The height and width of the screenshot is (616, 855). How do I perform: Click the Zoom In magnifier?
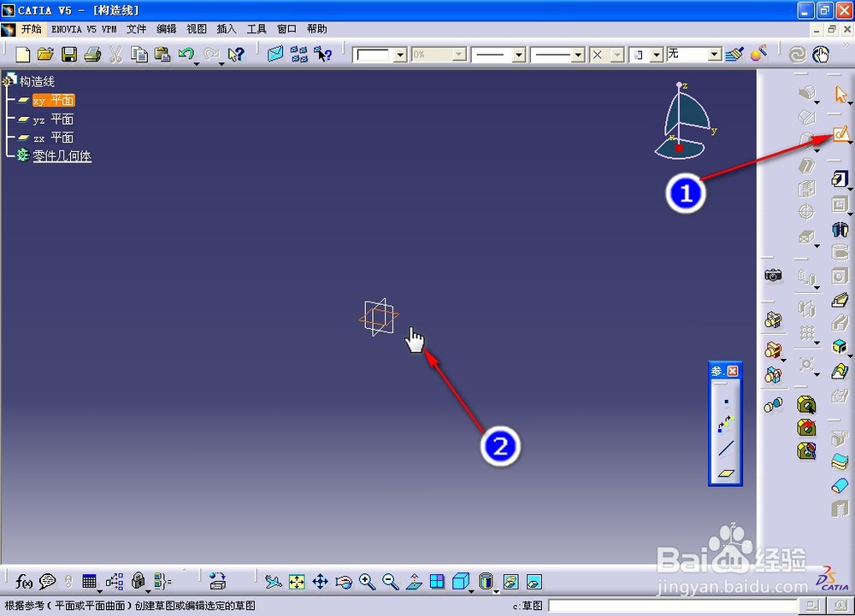pyautogui.click(x=367, y=582)
